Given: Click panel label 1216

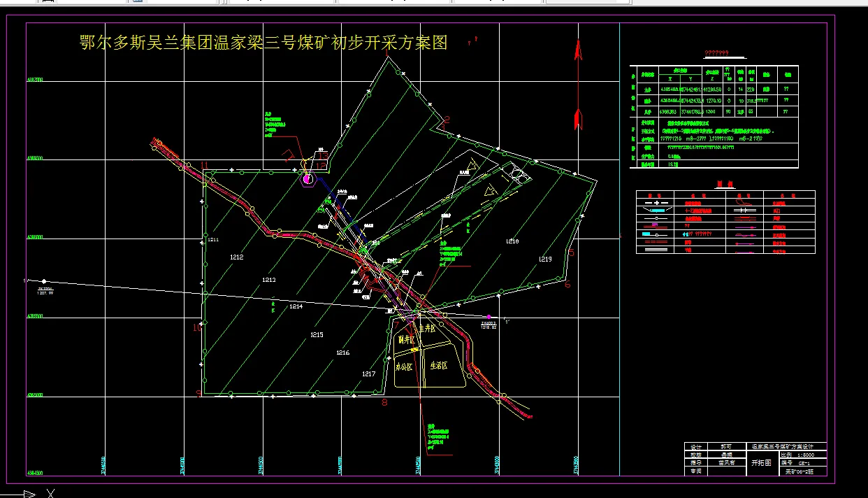Looking at the screenshot, I should click(342, 353).
